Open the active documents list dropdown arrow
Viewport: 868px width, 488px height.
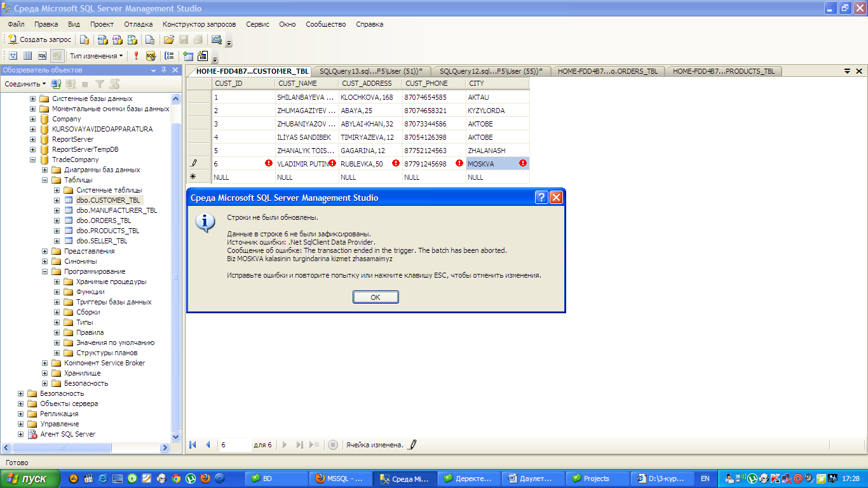848,71
